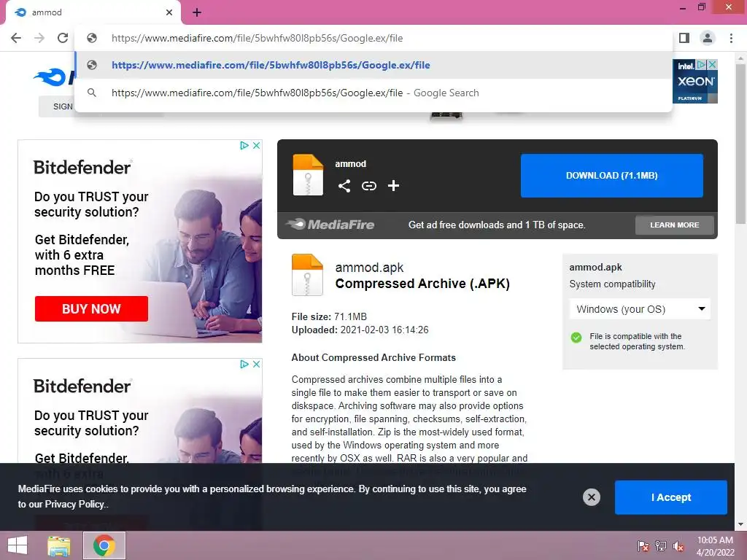Click the scrollbar up arrow

coord(740,58)
